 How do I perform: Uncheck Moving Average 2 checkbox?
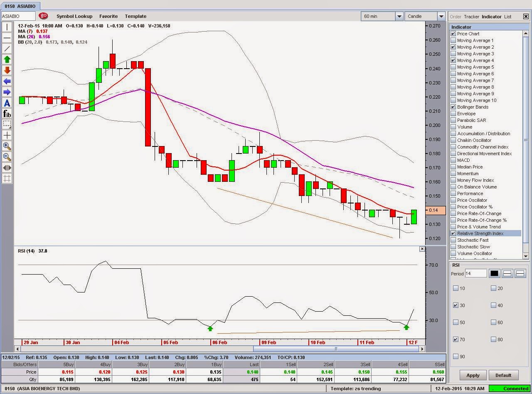point(453,47)
